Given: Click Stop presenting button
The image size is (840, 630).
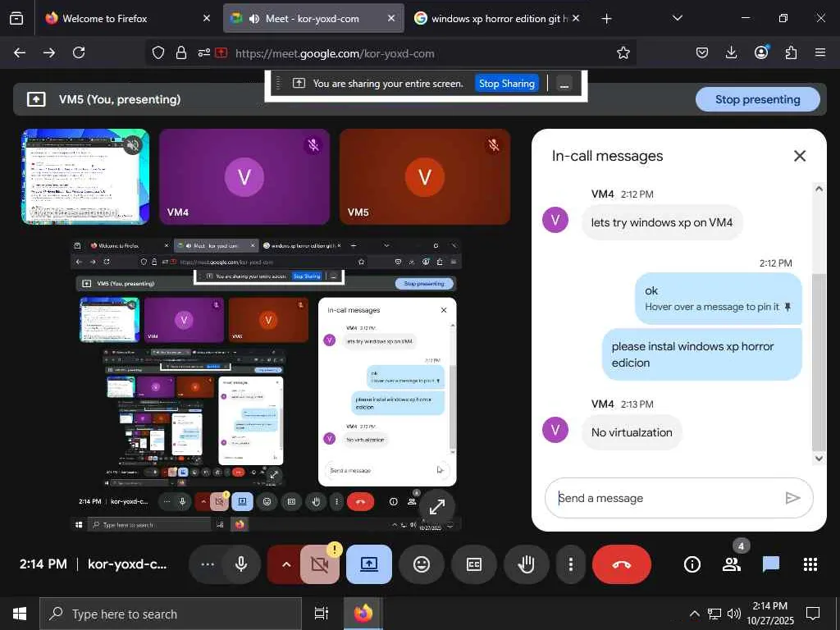Looking at the screenshot, I should click(x=757, y=99).
